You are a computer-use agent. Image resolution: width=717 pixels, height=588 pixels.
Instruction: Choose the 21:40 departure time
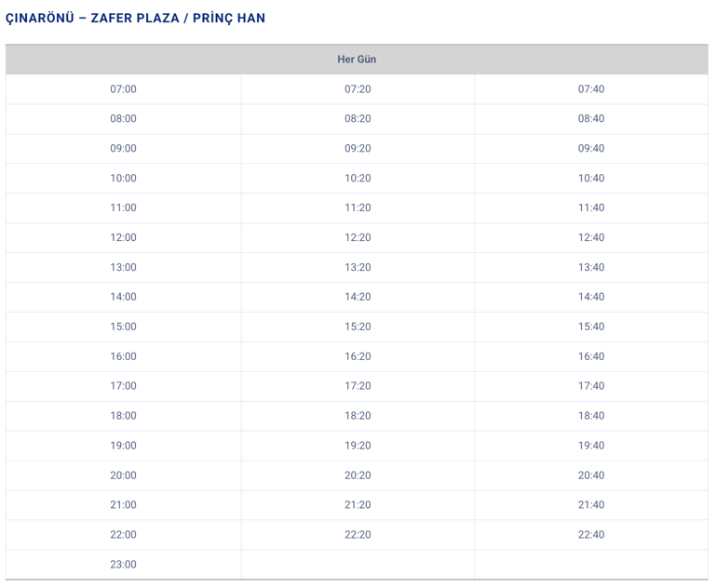591,505
